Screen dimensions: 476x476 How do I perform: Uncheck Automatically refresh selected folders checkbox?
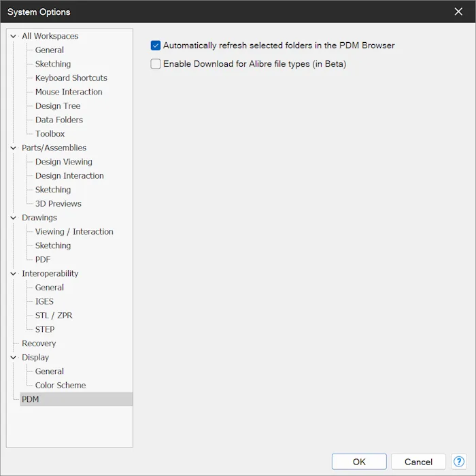pyautogui.click(x=156, y=46)
